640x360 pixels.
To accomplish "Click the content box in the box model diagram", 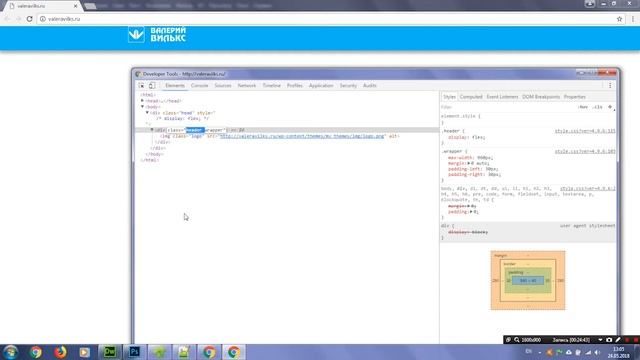I will pos(528,280).
